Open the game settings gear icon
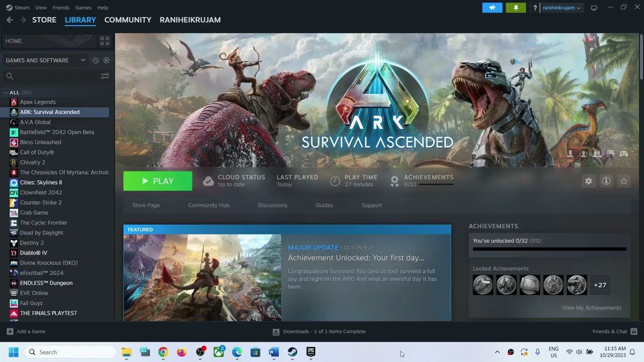 (x=588, y=181)
